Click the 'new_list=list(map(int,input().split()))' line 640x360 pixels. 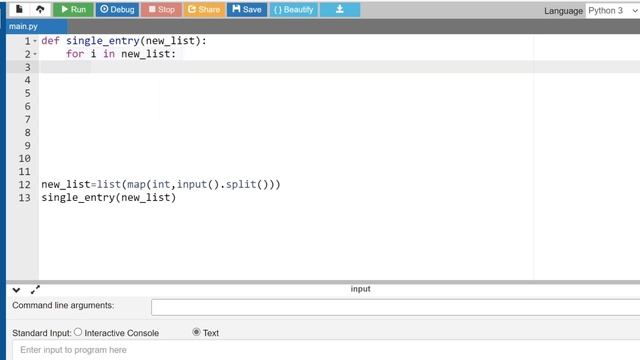161,184
